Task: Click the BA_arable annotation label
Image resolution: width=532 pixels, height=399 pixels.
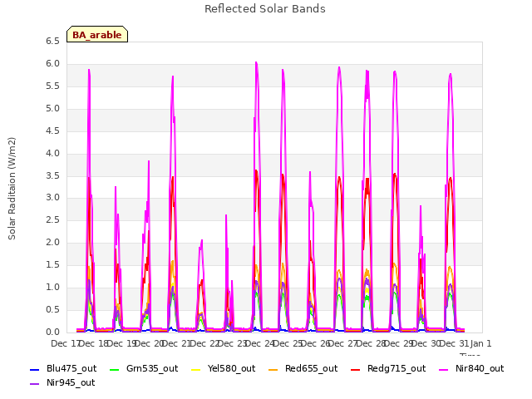Action: [97, 35]
